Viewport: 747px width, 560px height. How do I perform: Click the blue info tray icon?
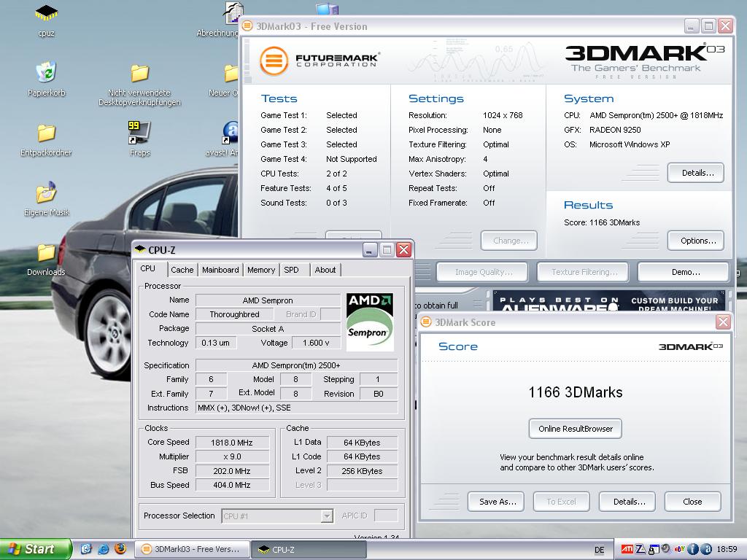tap(694, 550)
